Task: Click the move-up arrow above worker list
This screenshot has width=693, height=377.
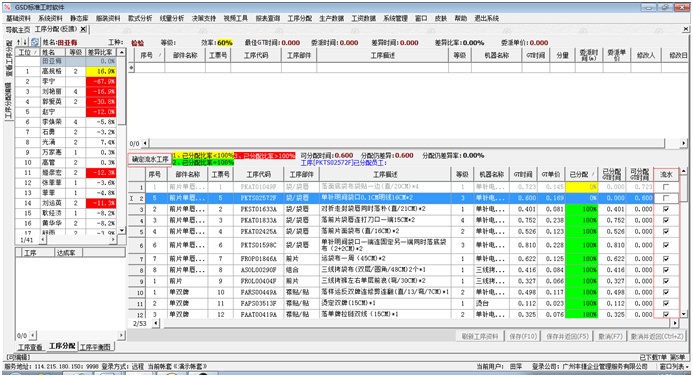Action: (x=18, y=42)
